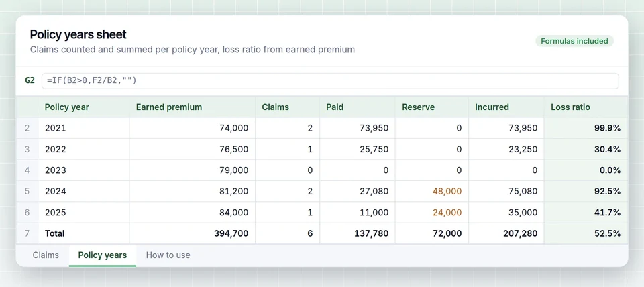Screen dimensions: 644x287
Task: Click the Total row label cell
Action: 83,233
